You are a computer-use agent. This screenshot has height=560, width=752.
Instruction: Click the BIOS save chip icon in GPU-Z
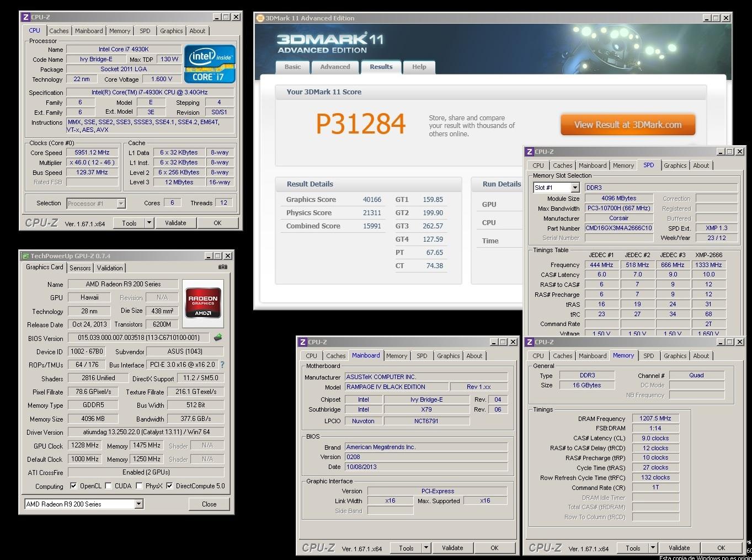pos(218,337)
